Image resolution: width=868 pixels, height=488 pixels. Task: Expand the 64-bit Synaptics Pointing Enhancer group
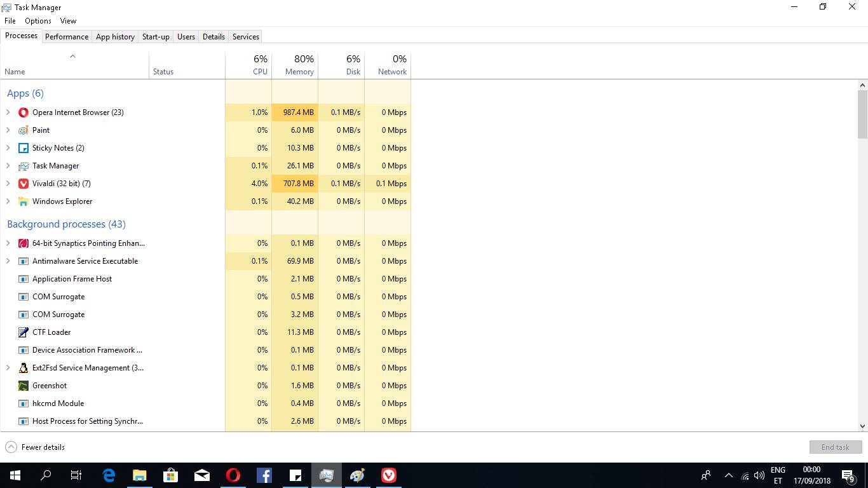[x=8, y=243]
